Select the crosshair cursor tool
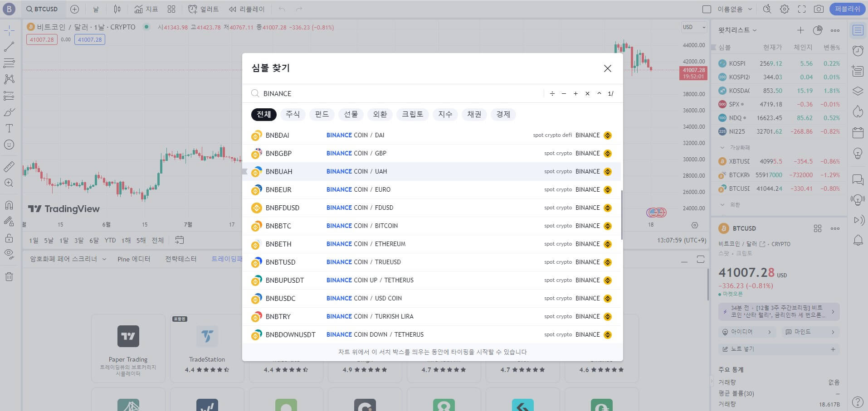The height and width of the screenshot is (411, 868). point(9,30)
